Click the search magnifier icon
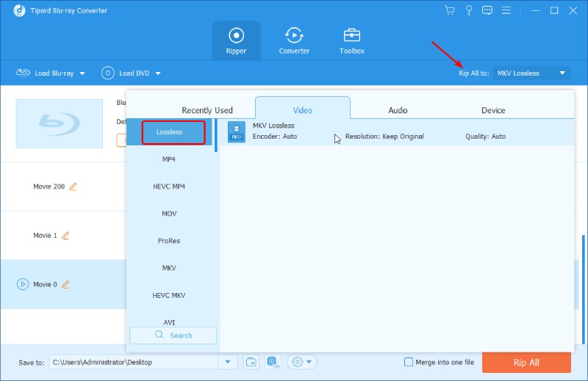Image resolution: width=588 pixels, height=381 pixels. pyautogui.click(x=159, y=335)
